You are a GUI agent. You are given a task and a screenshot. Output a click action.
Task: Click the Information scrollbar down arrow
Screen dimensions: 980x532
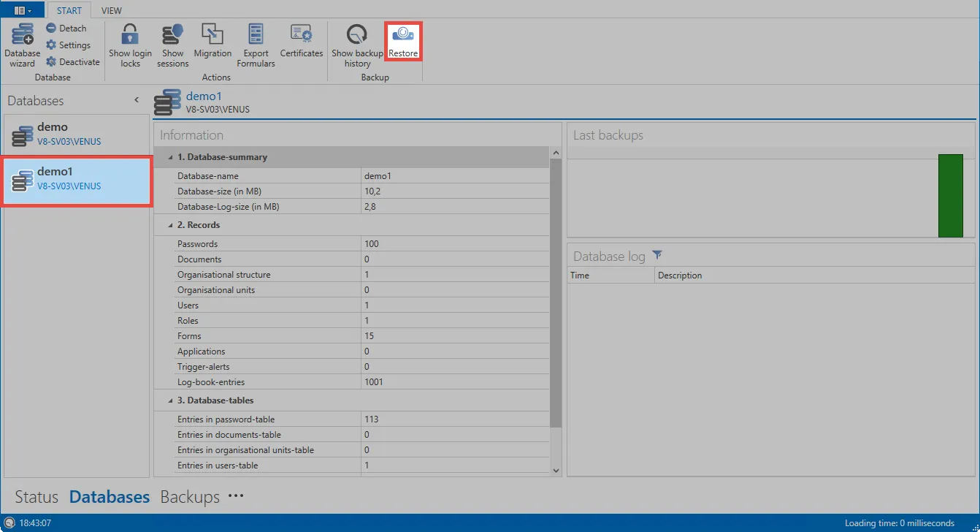coord(556,471)
